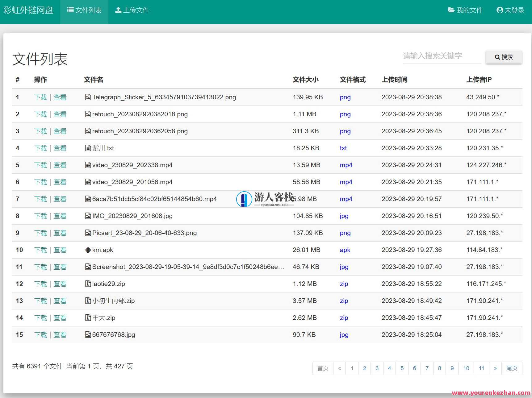
Task: Focus the search keyword input field
Action: click(x=442, y=56)
